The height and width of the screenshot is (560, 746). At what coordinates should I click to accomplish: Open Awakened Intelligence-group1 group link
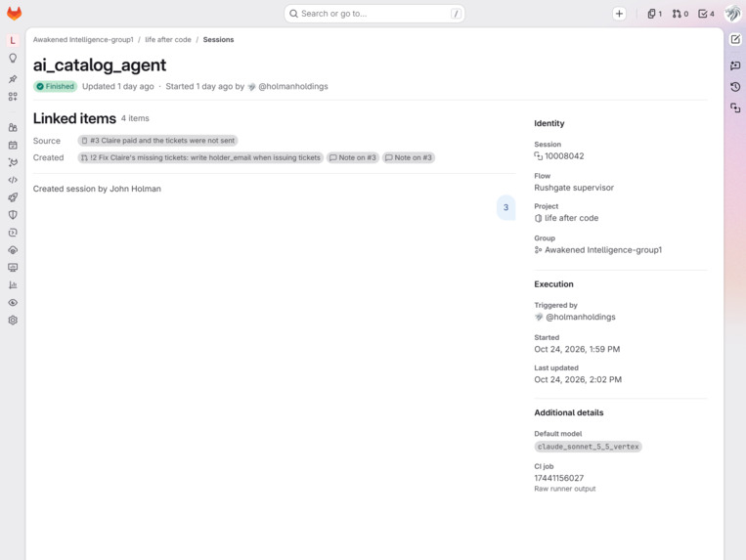[603, 250]
